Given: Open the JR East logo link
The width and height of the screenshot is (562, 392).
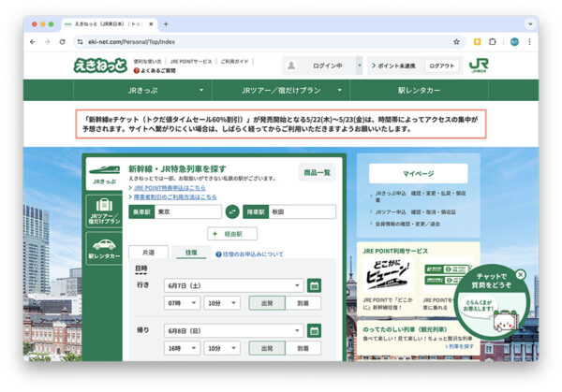Looking at the screenshot, I should tap(479, 65).
